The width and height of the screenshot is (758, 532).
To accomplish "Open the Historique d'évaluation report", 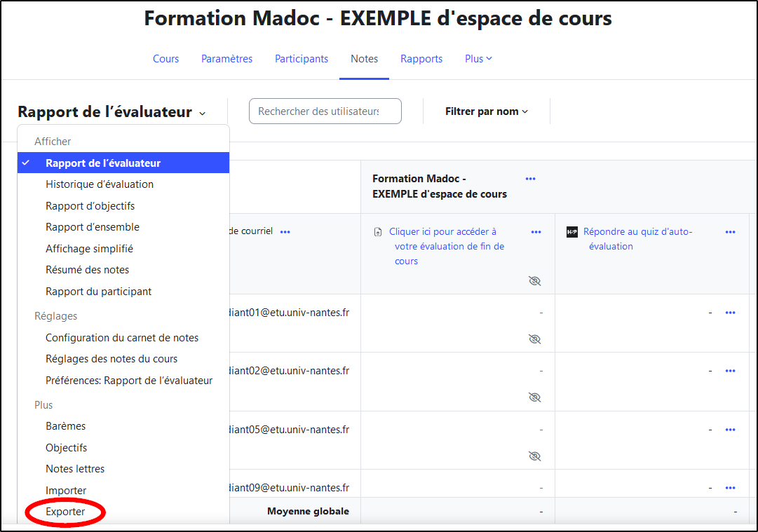I will [100, 184].
